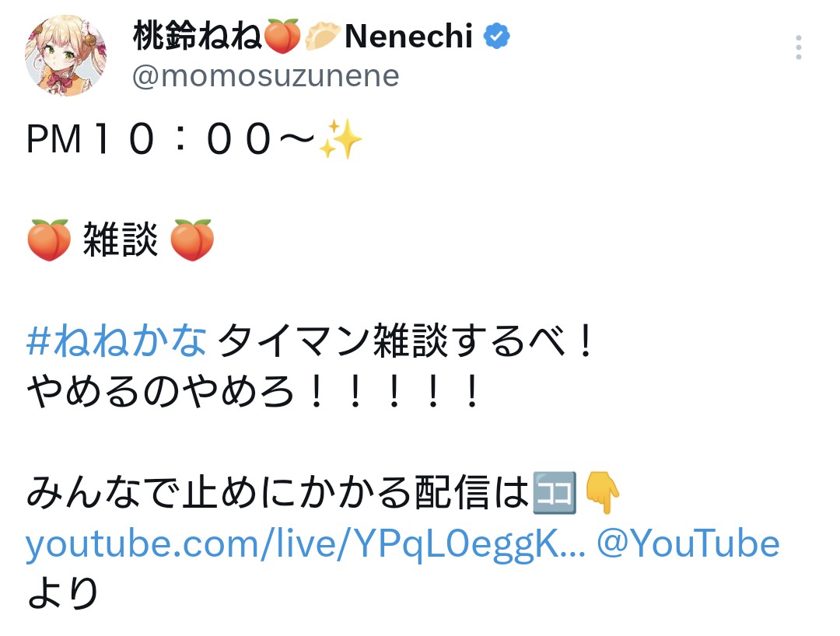Click the peach emoji left of 雑談

point(49,240)
